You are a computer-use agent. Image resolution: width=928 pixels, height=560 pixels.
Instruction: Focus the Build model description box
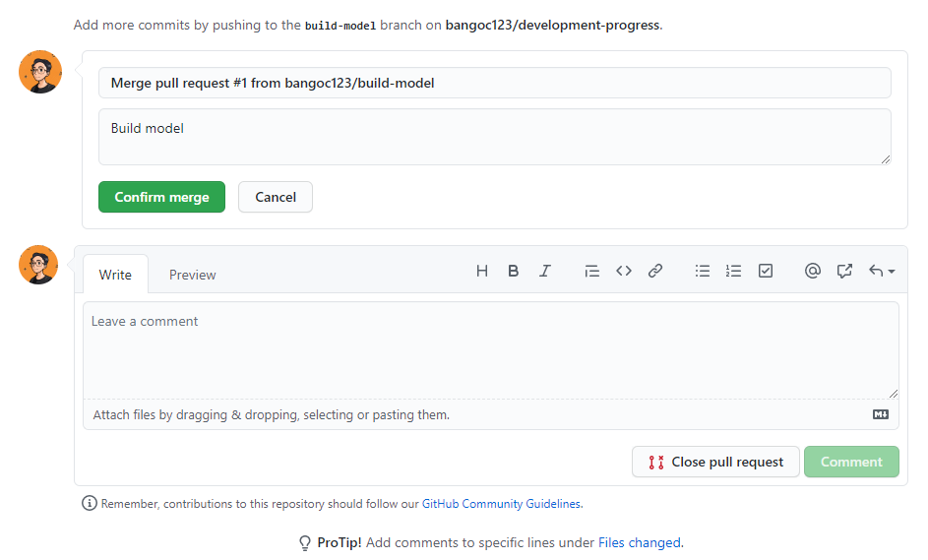click(x=495, y=137)
